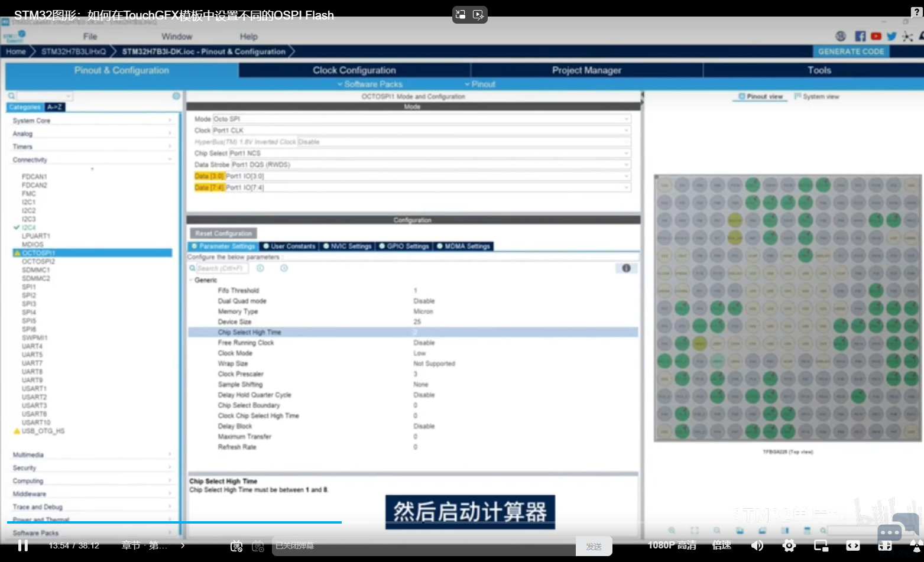The image size is (924, 562).
Task: Switch to Categories list view
Action: pos(25,107)
